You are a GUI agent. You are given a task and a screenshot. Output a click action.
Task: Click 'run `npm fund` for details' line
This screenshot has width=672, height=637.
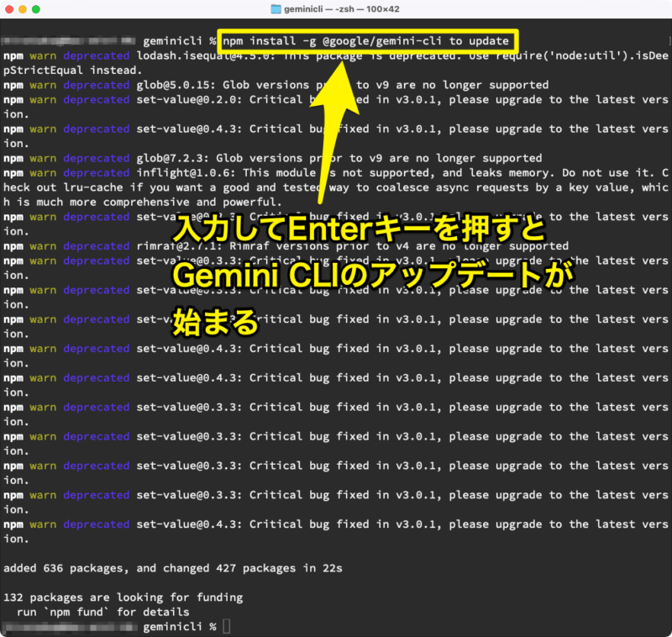102,612
